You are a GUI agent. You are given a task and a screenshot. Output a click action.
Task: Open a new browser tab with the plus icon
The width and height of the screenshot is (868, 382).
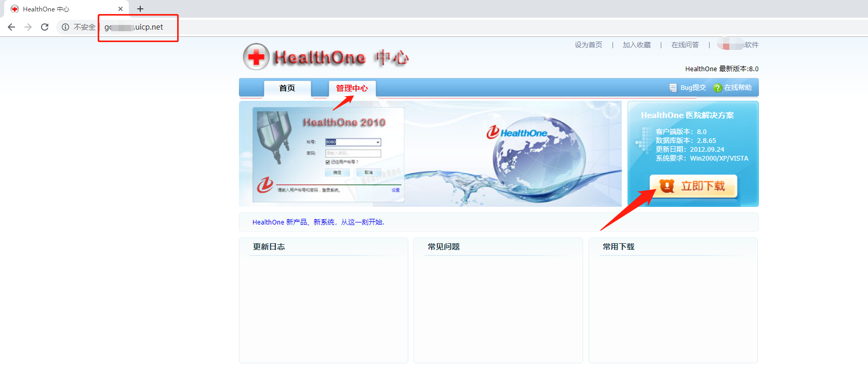[140, 9]
